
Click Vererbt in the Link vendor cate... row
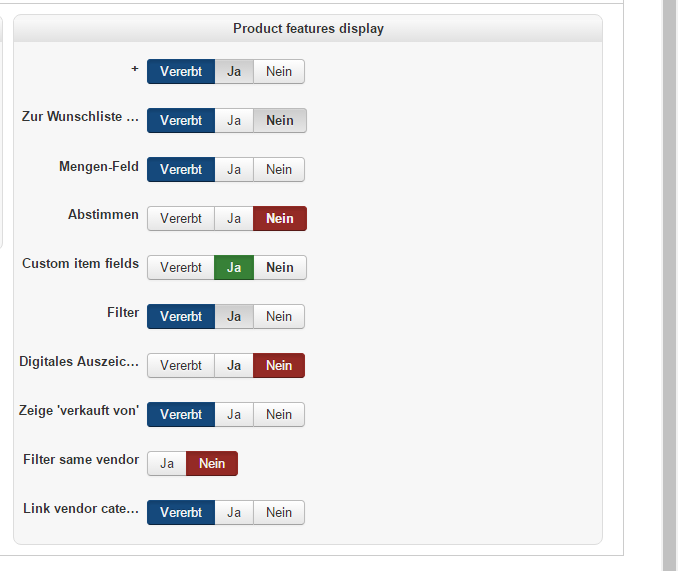[x=181, y=513]
